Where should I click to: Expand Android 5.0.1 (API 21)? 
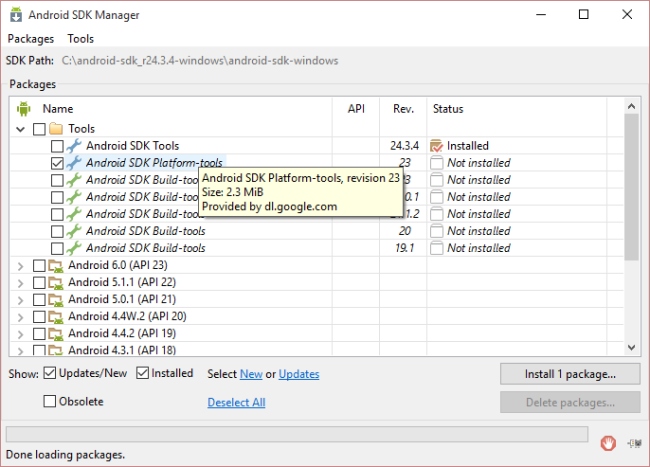(20, 300)
